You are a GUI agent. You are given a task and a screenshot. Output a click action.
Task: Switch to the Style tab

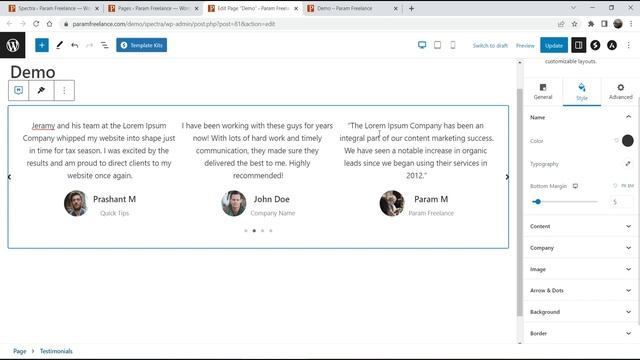(x=582, y=91)
